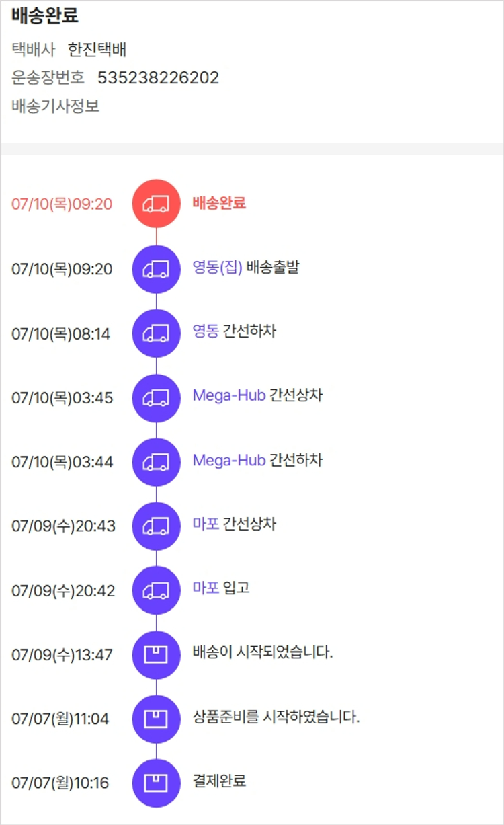Open the 영동 link in 간선하차 row
Image resolution: width=504 pixels, height=825 pixels.
tap(206, 331)
